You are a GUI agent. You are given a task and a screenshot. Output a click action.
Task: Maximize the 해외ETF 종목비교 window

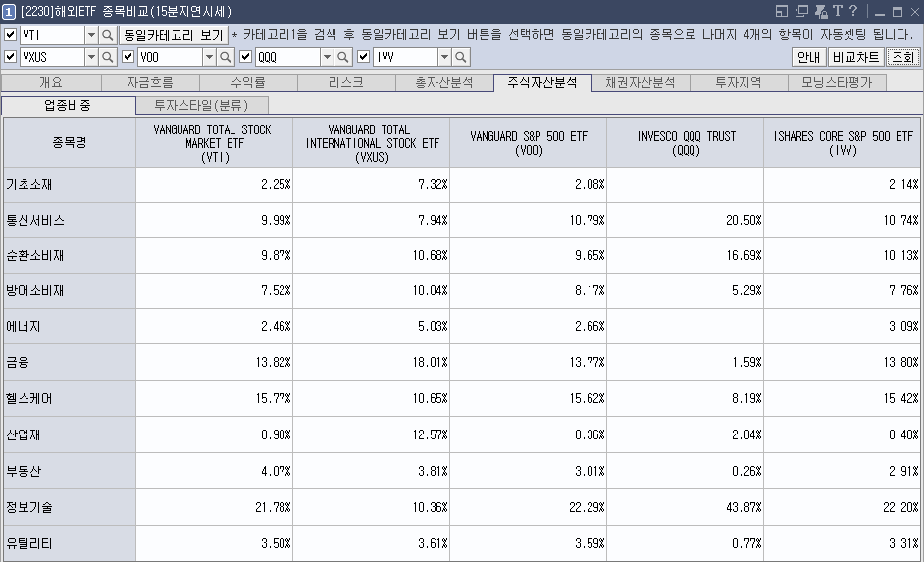(x=898, y=12)
